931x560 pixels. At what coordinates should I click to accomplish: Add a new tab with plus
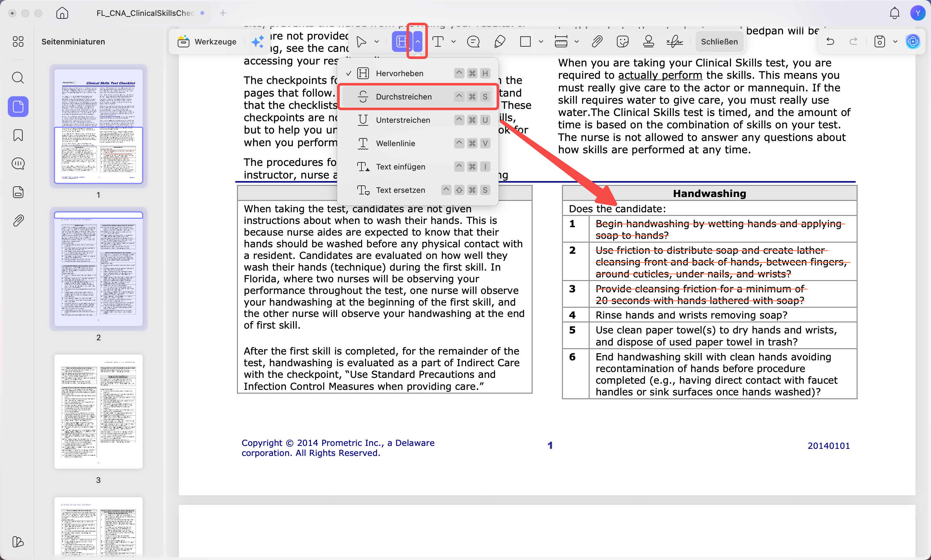tap(223, 13)
